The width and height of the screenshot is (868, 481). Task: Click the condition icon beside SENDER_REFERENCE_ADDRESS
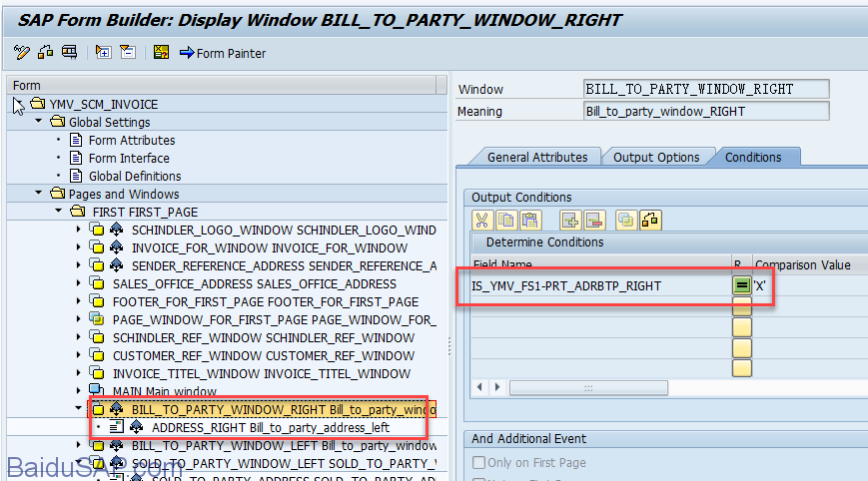[x=116, y=265]
